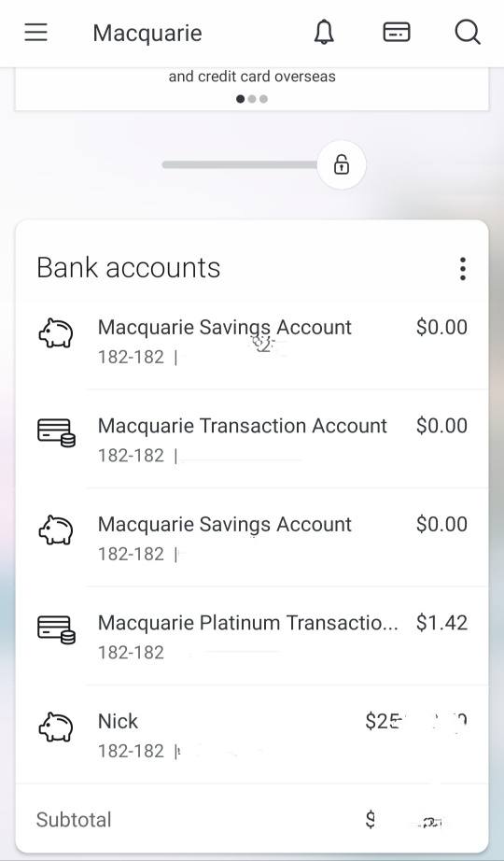
Task: Tap the $1.42 balance amount
Action: 441,623
